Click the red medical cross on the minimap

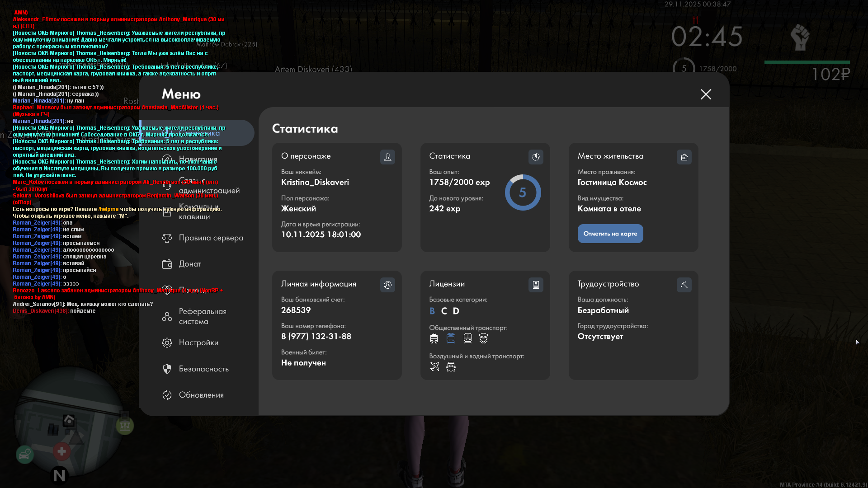(61, 451)
